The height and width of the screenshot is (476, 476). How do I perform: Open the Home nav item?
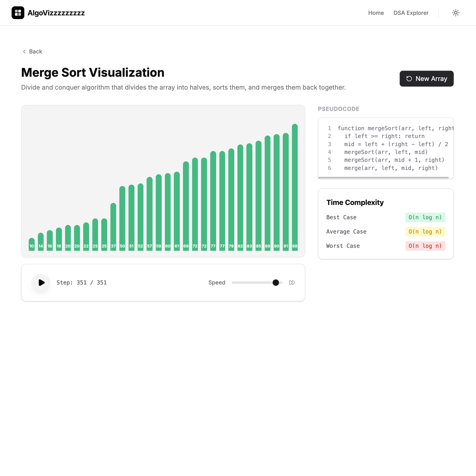coord(376,13)
